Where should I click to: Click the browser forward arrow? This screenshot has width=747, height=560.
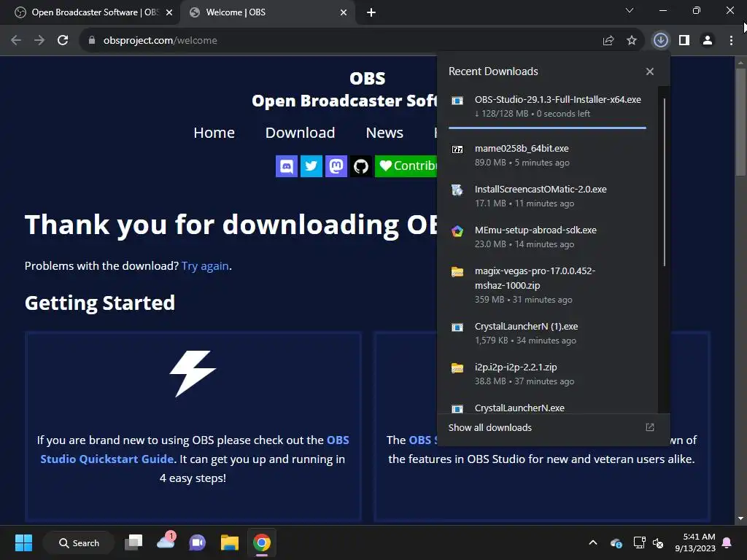point(39,41)
